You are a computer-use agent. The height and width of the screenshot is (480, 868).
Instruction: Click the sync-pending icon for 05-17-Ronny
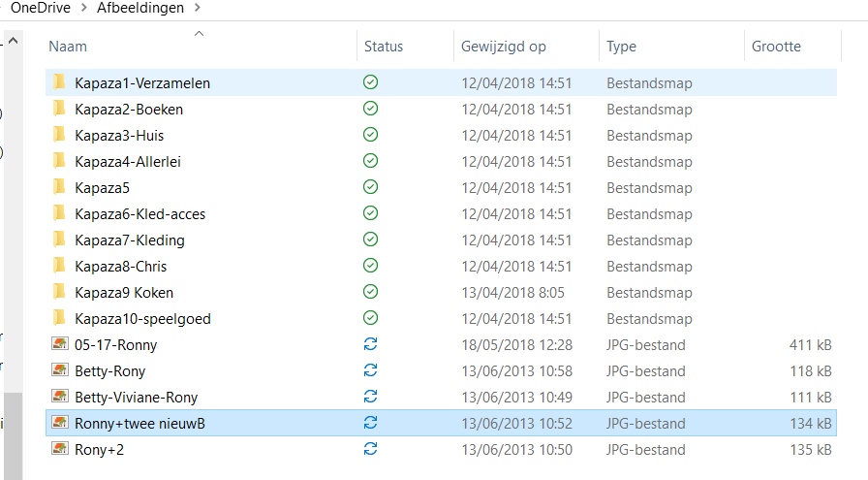coord(370,344)
